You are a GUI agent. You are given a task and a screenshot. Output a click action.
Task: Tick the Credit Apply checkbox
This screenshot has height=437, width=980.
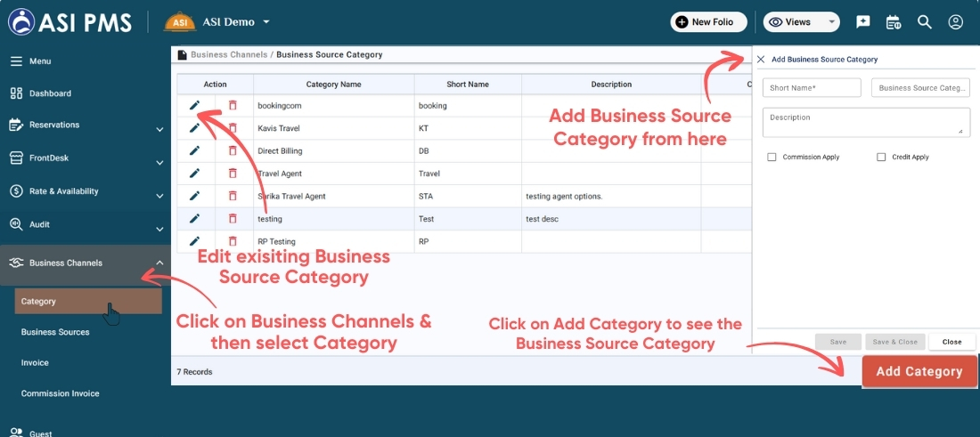(x=881, y=158)
